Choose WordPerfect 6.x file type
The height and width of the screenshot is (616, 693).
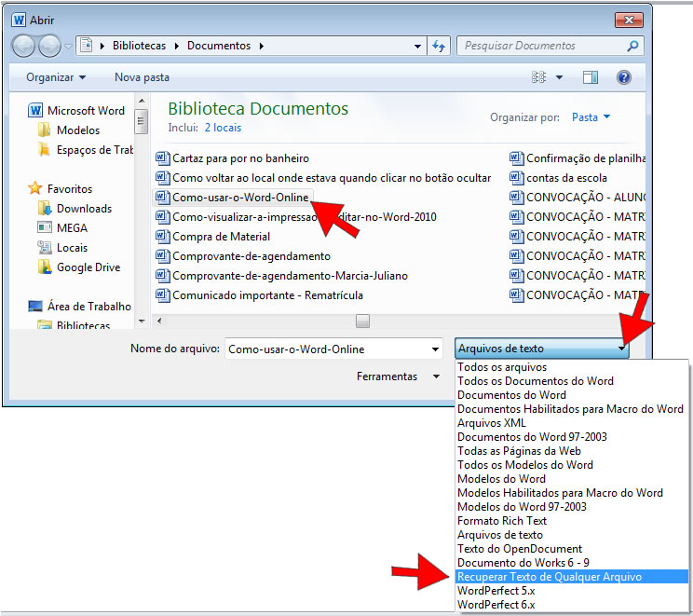click(572, 605)
